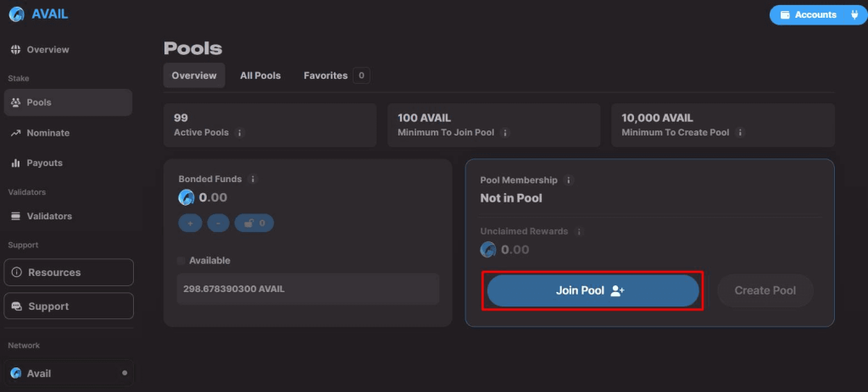Click the Avail token icon beside Bonded Funds 0.00
The height and width of the screenshot is (392, 868).
click(186, 197)
